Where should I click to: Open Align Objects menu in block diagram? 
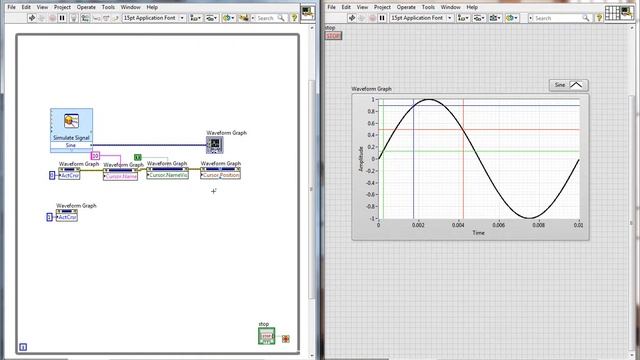coord(196,18)
